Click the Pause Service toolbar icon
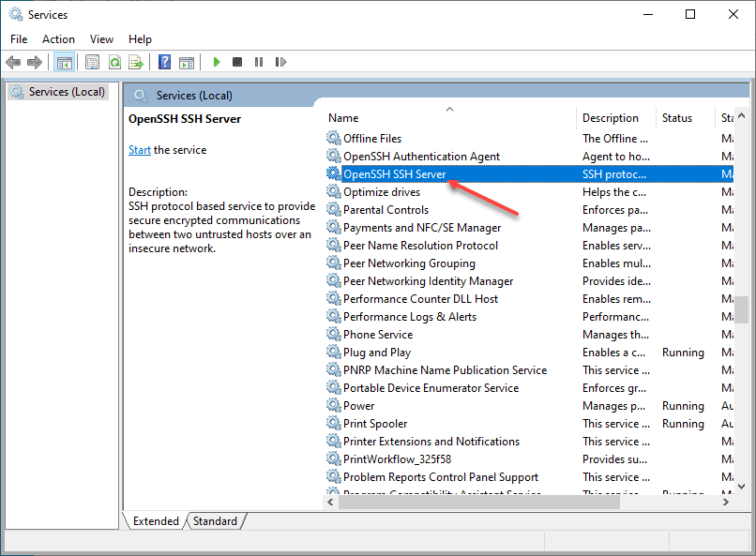756x556 pixels. click(x=259, y=62)
